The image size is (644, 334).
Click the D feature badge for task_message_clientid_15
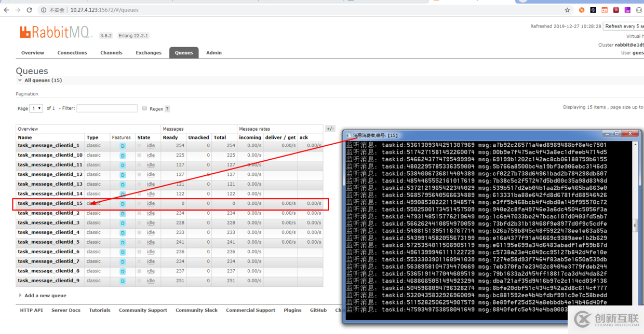(123, 204)
